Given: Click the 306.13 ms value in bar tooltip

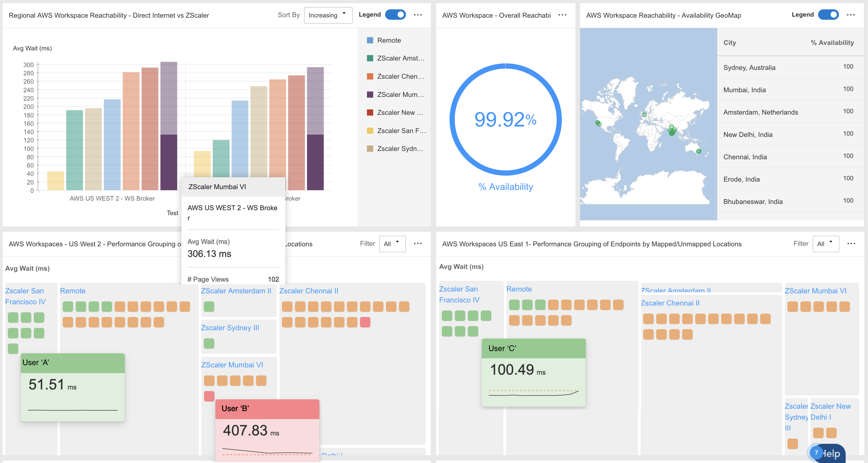Looking at the screenshot, I should coord(209,254).
